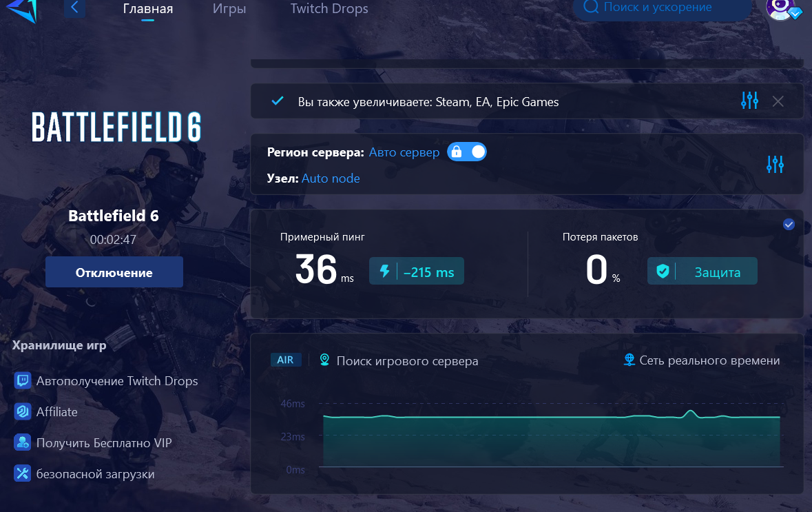Click the Авто сервер region link
The image size is (812, 512).
[404, 152]
